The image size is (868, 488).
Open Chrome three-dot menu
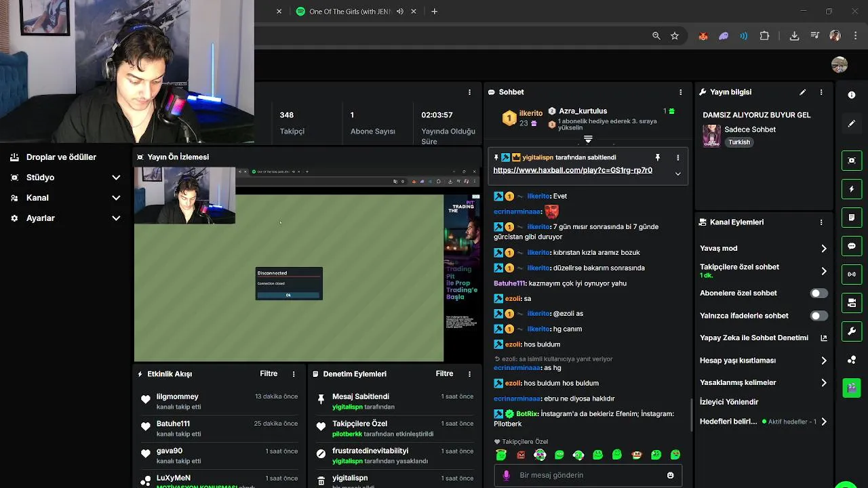point(854,36)
